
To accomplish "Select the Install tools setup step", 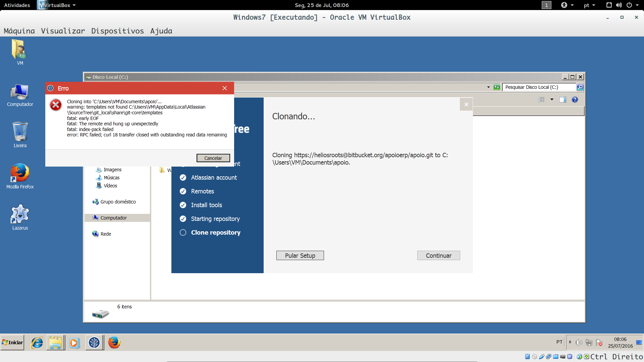I will [206, 205].
